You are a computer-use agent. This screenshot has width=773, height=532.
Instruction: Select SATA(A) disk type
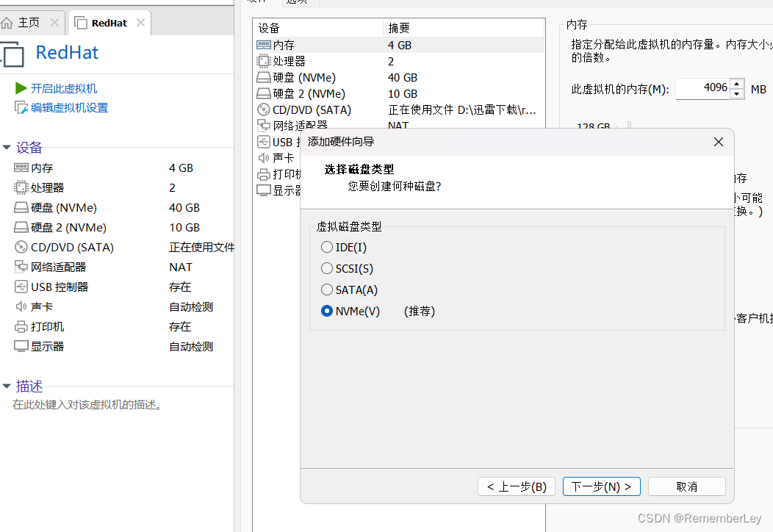click(327, 290)
